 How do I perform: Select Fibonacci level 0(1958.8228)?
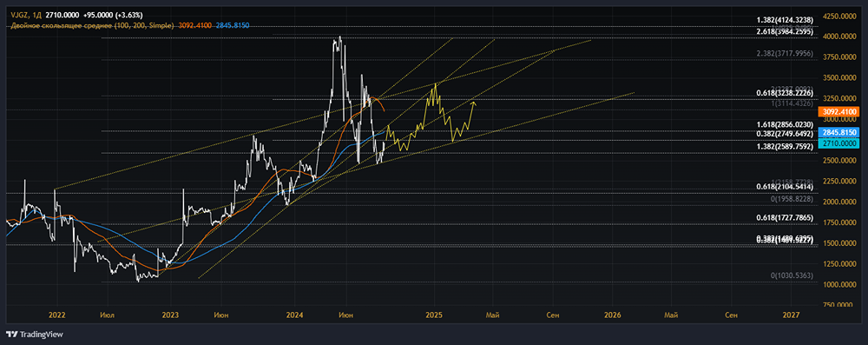pos(792,198)
